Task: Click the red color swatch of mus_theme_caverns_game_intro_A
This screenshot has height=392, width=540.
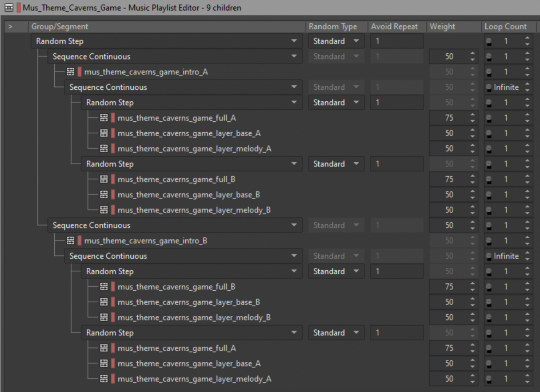Action: point(80,72)
